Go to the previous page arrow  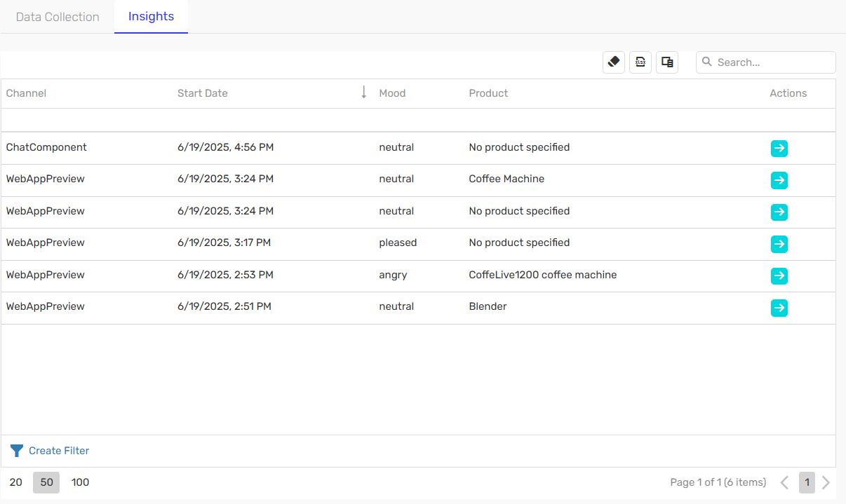(x=784, y=482)
